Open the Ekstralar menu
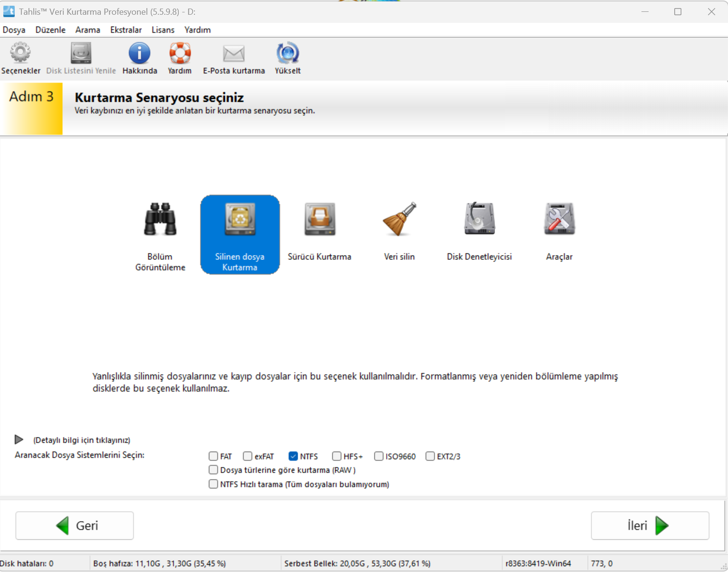Viewport: 728px width, 572px height. coord(126,30)
